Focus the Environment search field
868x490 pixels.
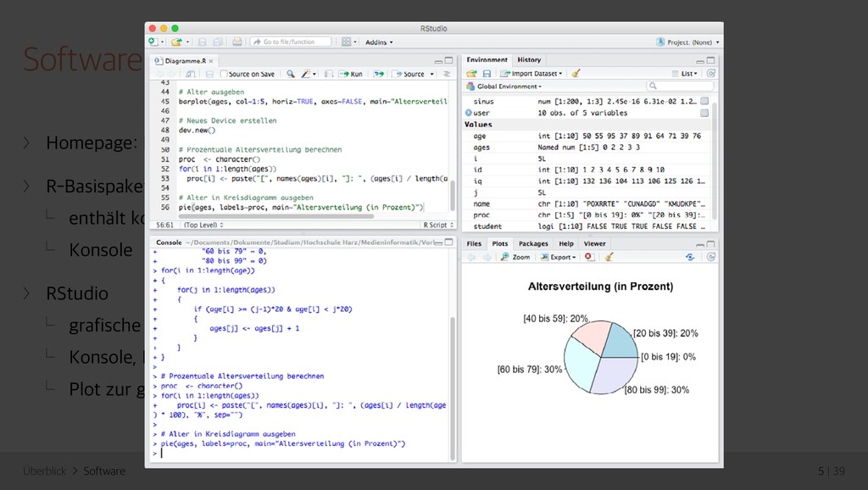coord(680,86)
